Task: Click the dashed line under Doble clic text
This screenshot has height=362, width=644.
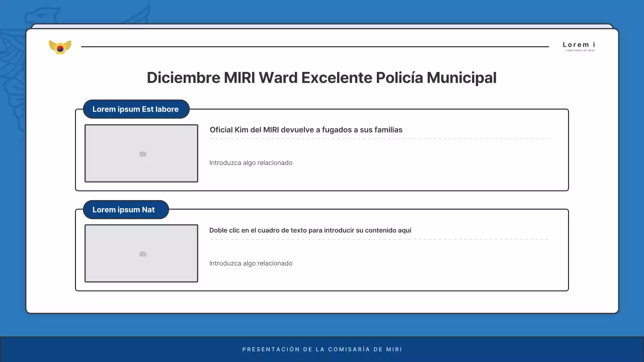Action: (378, 238)
